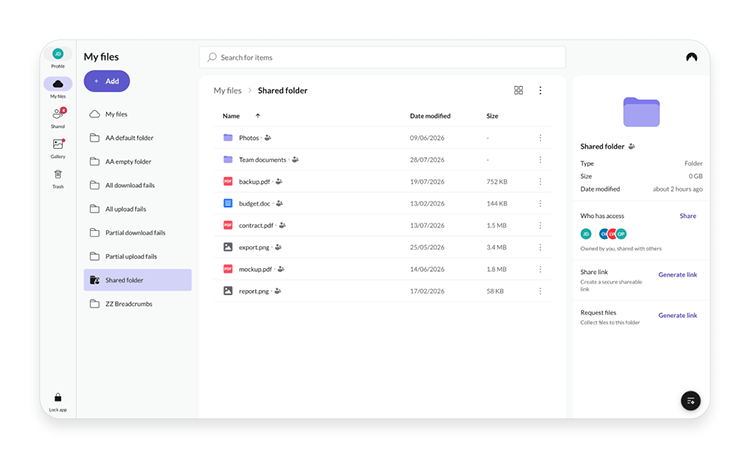Viewport: 750px width, 459px height.
Task: Open the three-dot menu for Team documents
Action: coord(540,160)
